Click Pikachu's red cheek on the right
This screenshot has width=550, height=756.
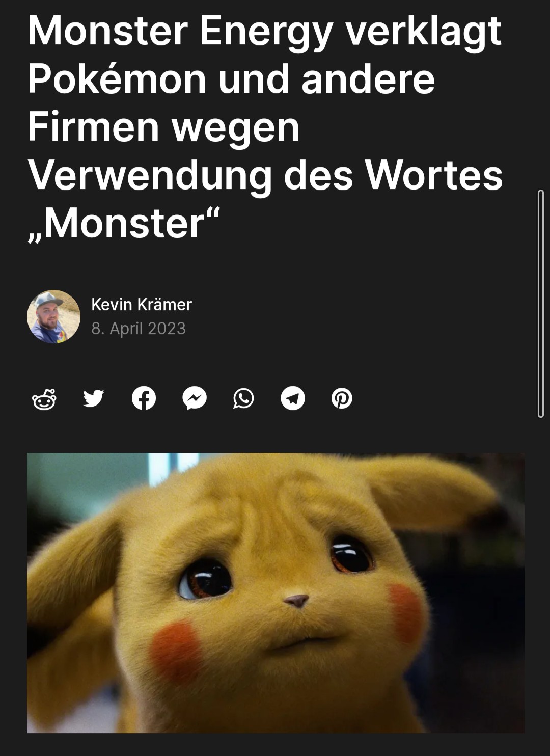pyautogui.click(x=405, y=612)
